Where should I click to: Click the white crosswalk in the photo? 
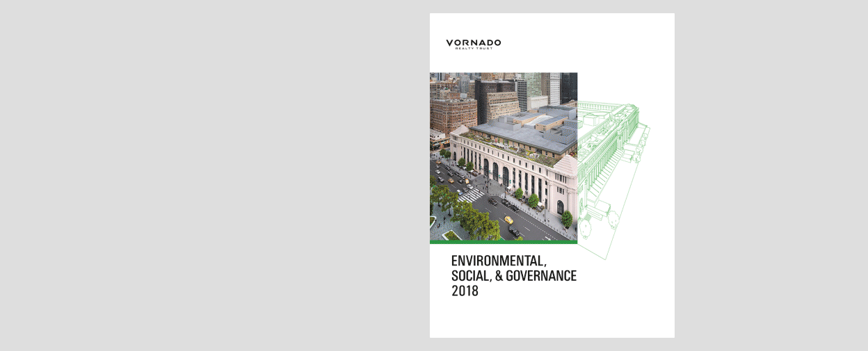(x=470, y=195)
